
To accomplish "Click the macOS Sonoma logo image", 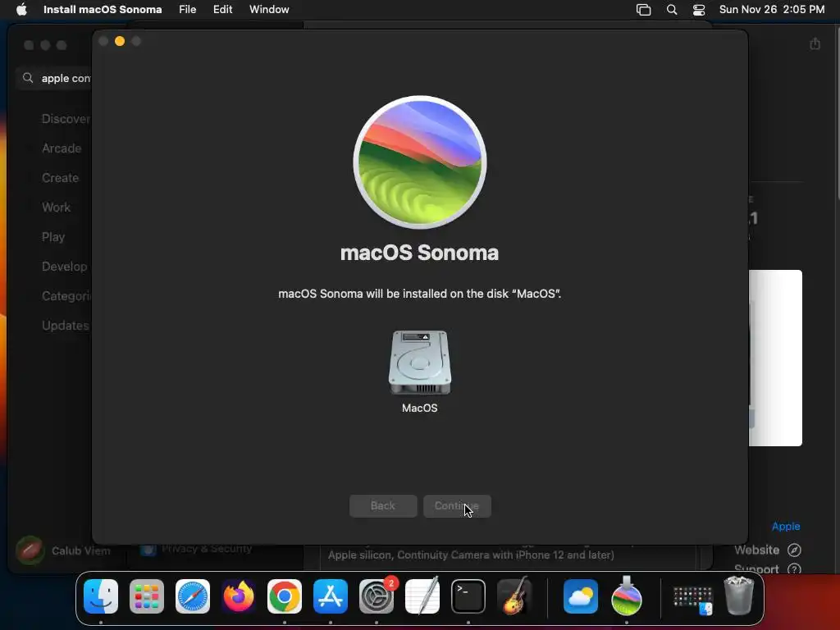I will tap(419, 162).
